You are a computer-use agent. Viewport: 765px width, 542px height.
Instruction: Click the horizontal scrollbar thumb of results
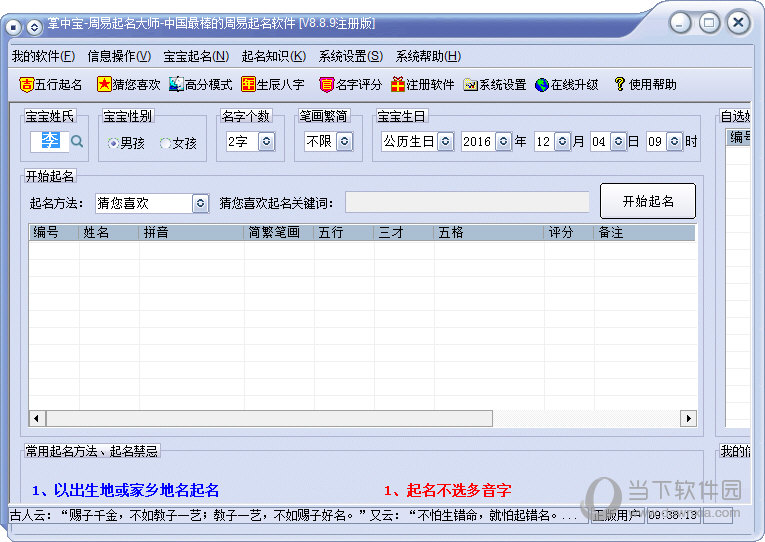[x=269, y=419]
